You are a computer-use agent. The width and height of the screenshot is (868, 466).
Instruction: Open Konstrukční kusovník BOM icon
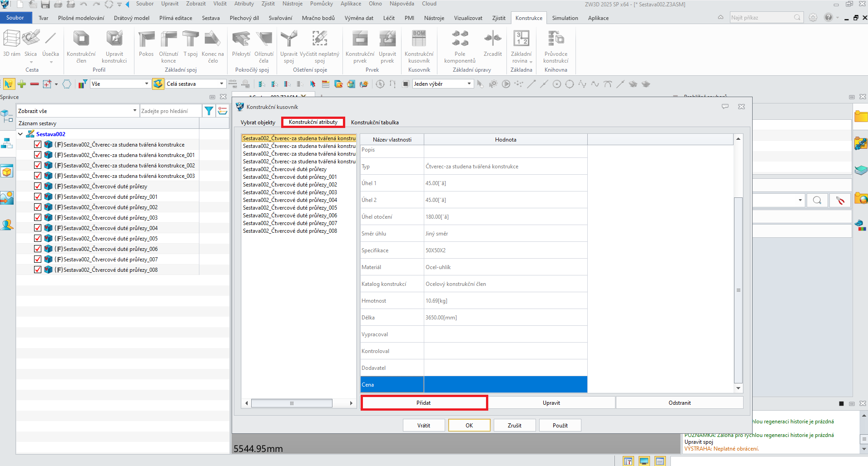(419, 39)
